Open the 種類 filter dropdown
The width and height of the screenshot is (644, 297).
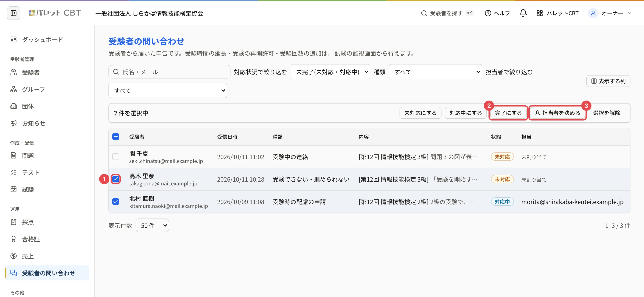point(435,72)
